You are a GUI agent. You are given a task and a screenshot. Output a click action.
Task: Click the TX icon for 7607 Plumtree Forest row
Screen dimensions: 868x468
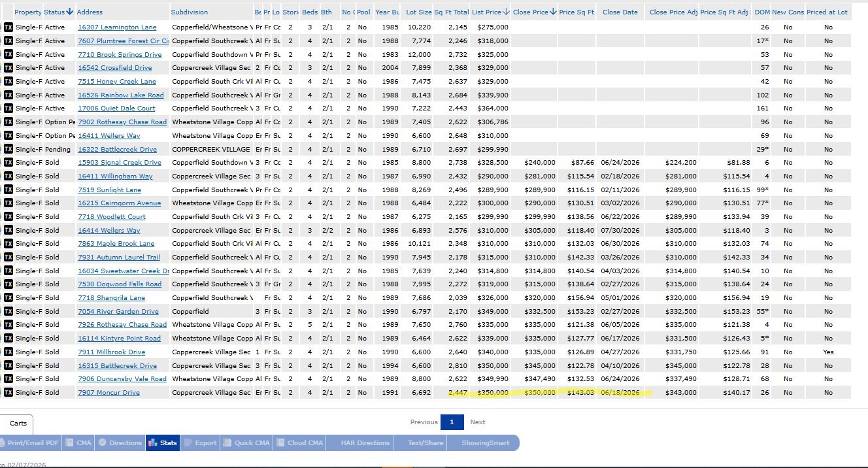click(x=8, y=41)
